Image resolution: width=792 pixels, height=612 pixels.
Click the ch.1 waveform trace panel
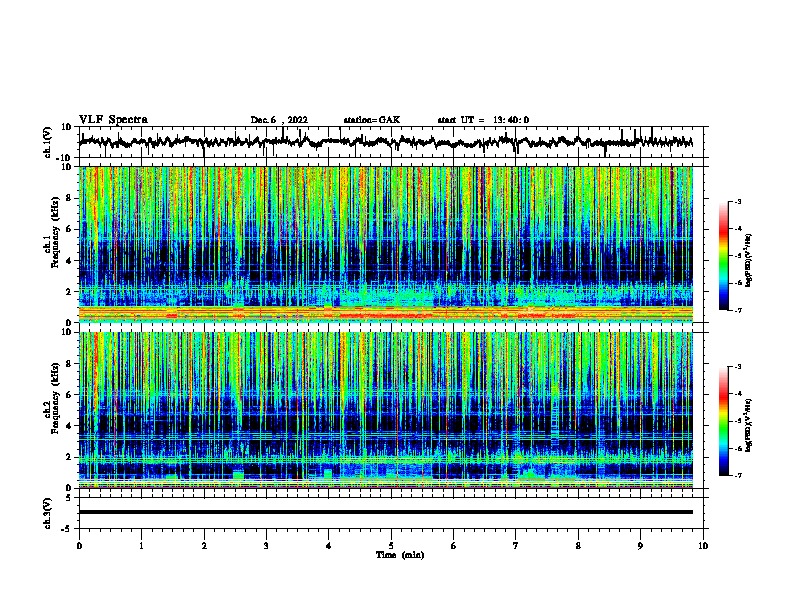point(391,142)
